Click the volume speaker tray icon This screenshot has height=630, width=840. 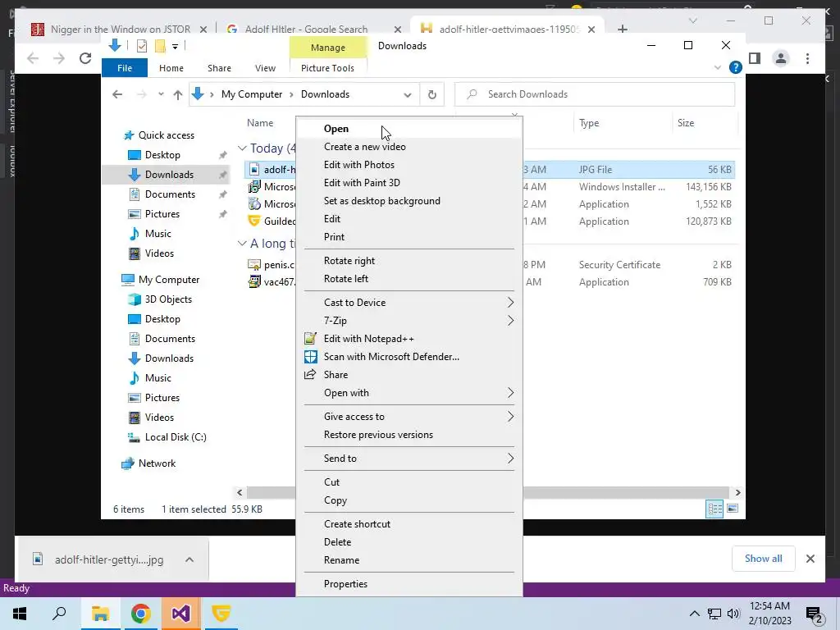pyautogui.click(x=733, y=614)
